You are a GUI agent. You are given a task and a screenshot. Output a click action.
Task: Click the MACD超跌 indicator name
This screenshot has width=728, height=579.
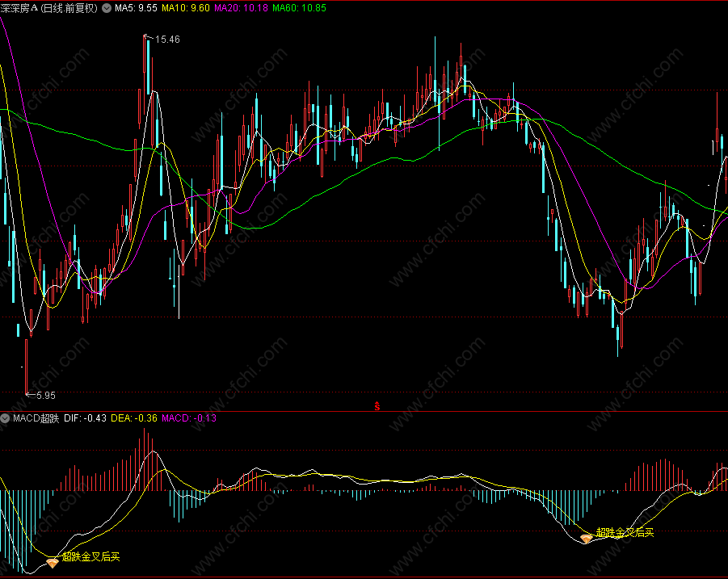tap(36, 418)
